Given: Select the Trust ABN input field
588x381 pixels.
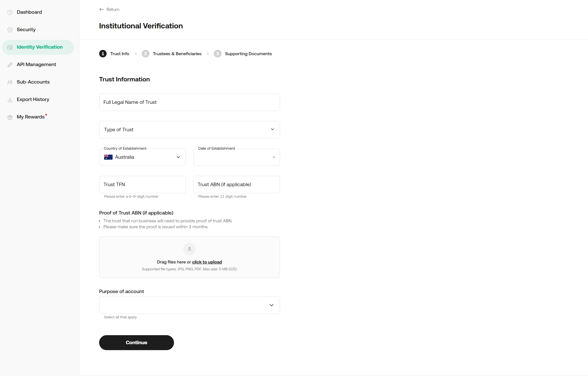Looking at the screenshot, I should pos(236,185).
